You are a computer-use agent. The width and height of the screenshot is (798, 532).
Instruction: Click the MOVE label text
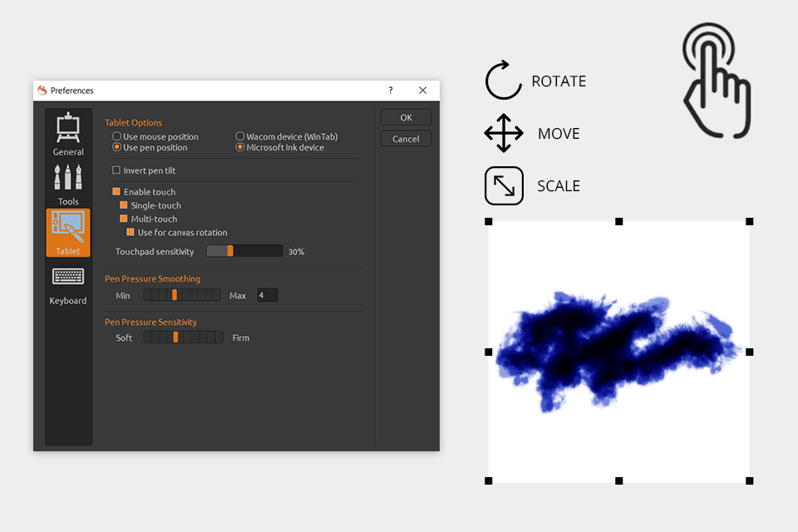559,133
